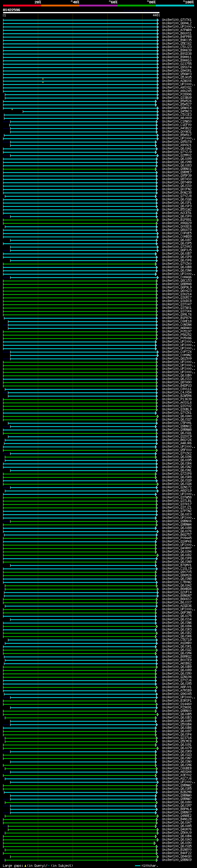Click hit label UniRef100_Q33BU9

[176, 98]
